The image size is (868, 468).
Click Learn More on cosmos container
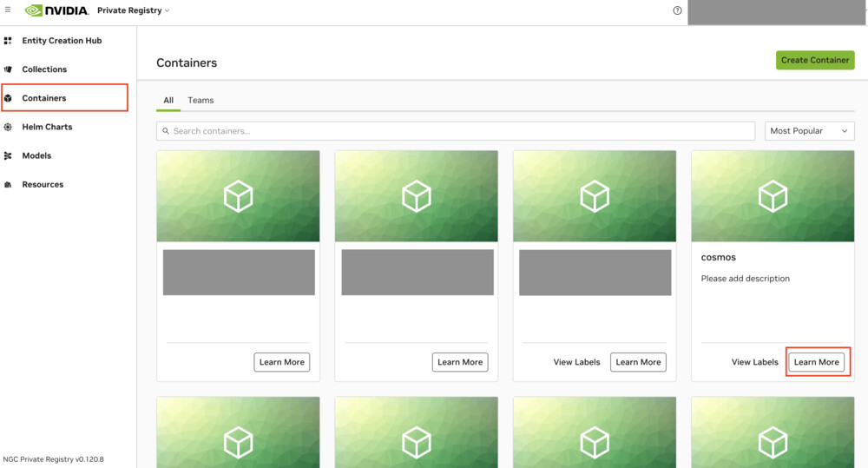(x=816, y=362)
